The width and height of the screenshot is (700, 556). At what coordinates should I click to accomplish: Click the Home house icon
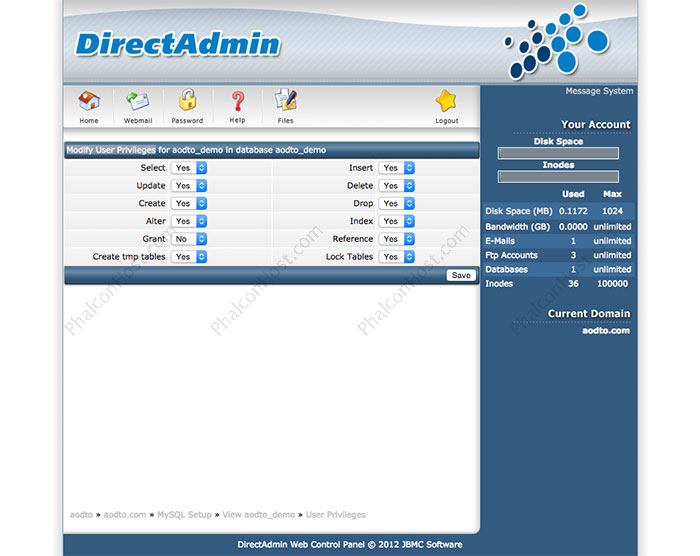(89, 101)
